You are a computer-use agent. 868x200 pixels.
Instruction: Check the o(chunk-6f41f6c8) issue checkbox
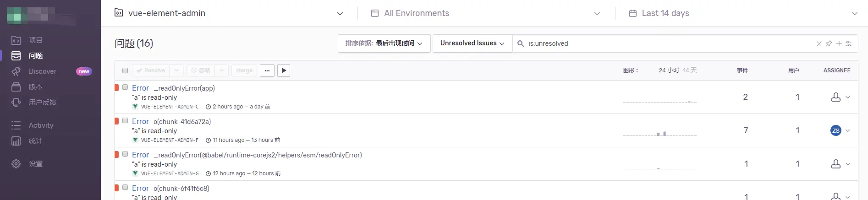click(125, 188)
